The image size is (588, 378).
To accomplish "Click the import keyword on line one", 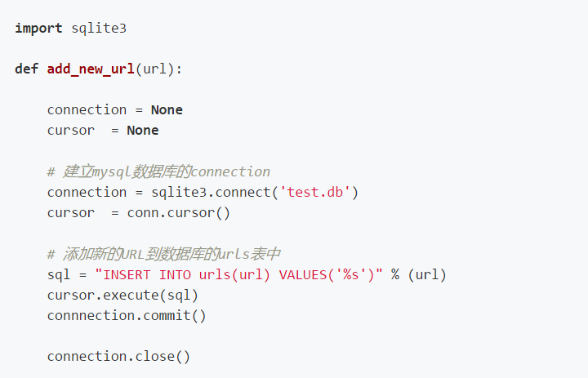I will [38, 29].
